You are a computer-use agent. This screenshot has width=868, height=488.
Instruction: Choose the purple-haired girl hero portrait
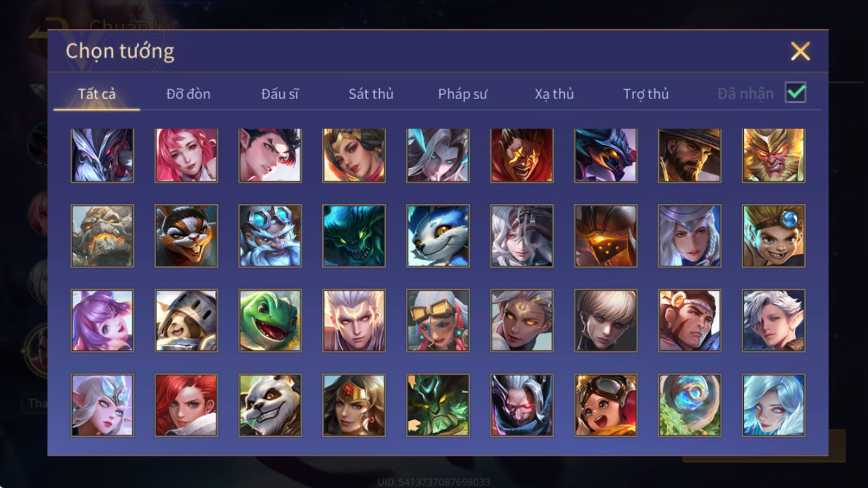(102, 320)
